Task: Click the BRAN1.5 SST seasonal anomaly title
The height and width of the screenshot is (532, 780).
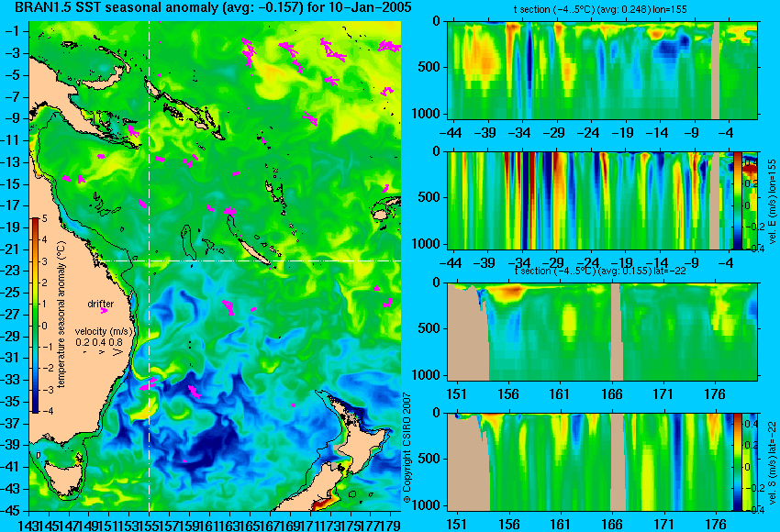Action: pyautogui.click(x=213, y=7)
